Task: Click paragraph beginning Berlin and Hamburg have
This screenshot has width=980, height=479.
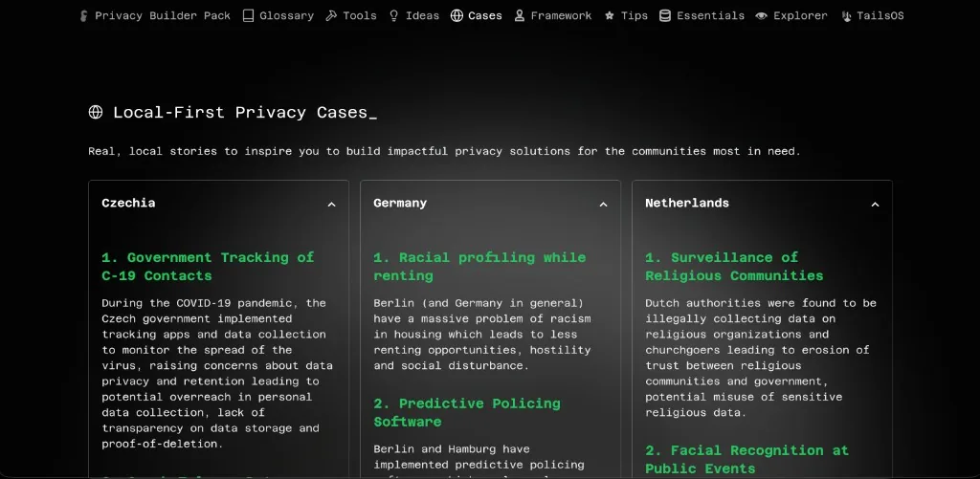Action: [x=479, y=461]
